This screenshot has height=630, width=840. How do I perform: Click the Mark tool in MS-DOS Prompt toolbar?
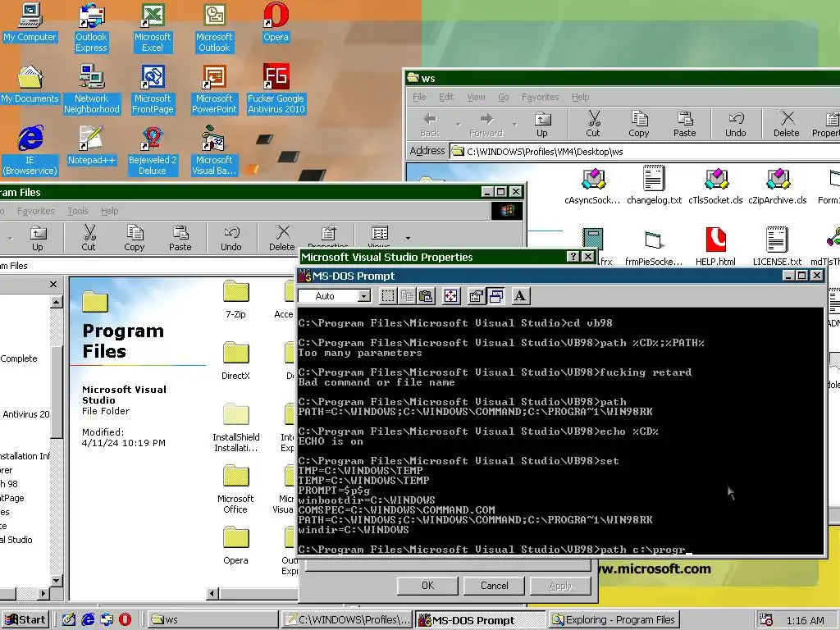pyautogui.click(x=388, y=295)
